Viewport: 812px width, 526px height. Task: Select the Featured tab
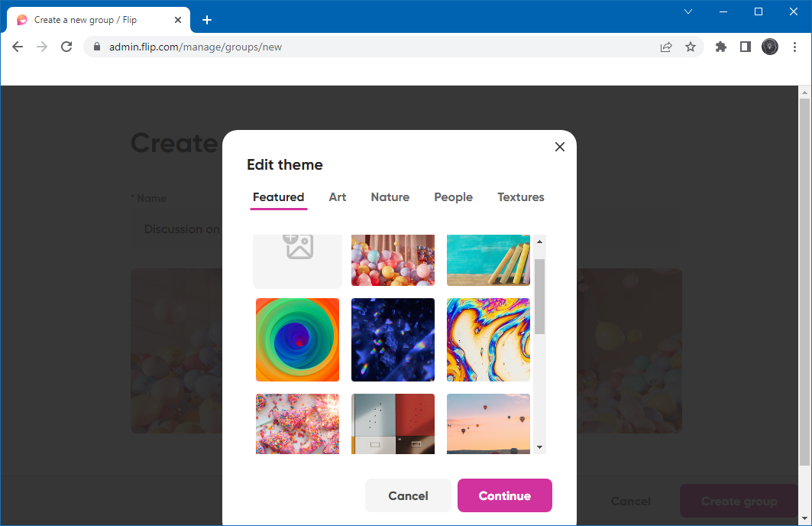pyautogui.click(x=278, y=197)
